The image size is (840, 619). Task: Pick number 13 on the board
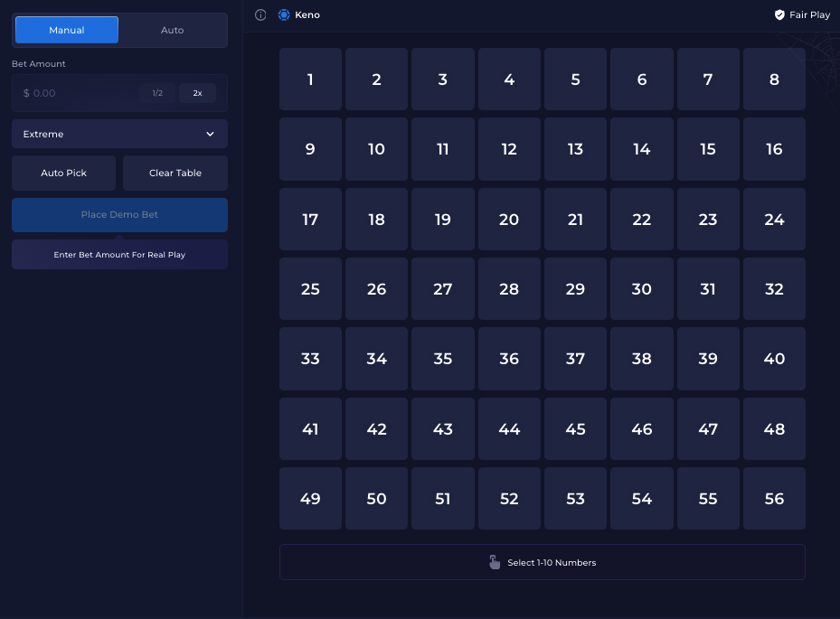tap(575, 149)
